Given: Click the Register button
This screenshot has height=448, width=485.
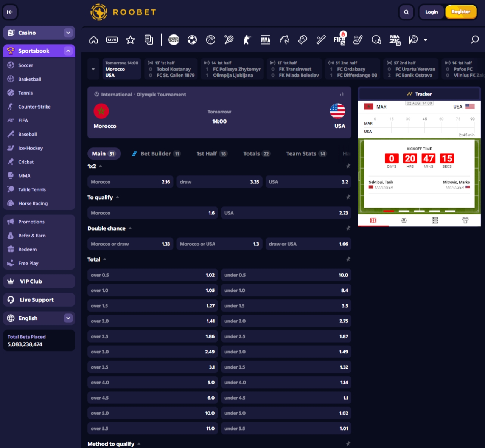Looking at the screenshot, I should click(x=461, y=12).
